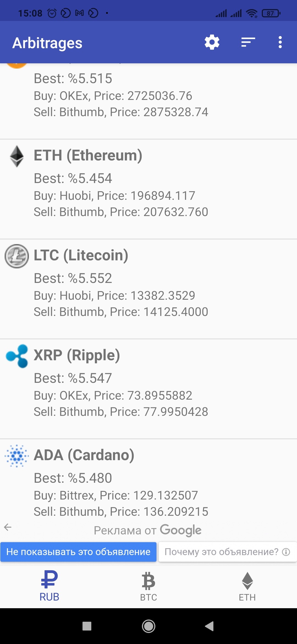Screen dimensions: 297x644
Task: Tap the Android recent apps square
Action: pos(87,626)
